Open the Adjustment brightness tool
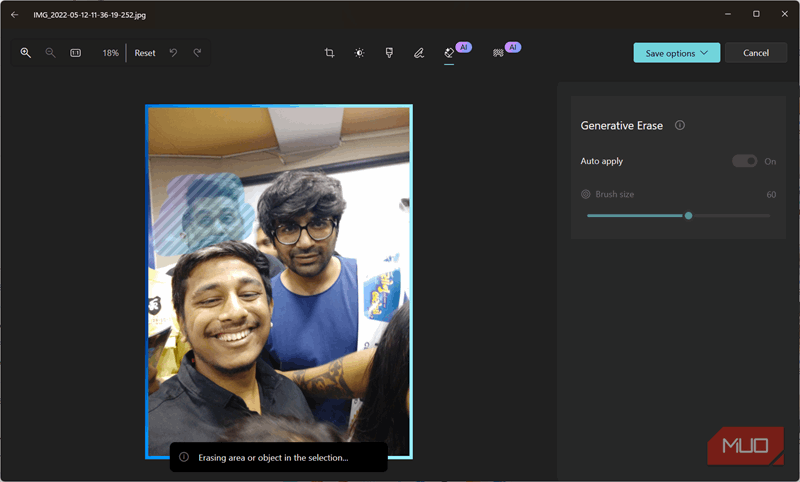This screenshot has height=482, width=800. 359,53
